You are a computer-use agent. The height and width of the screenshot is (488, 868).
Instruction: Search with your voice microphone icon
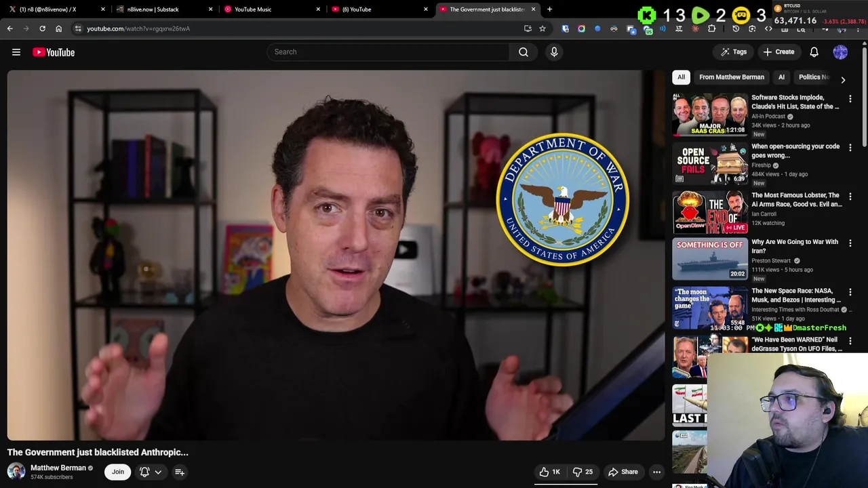554,52
